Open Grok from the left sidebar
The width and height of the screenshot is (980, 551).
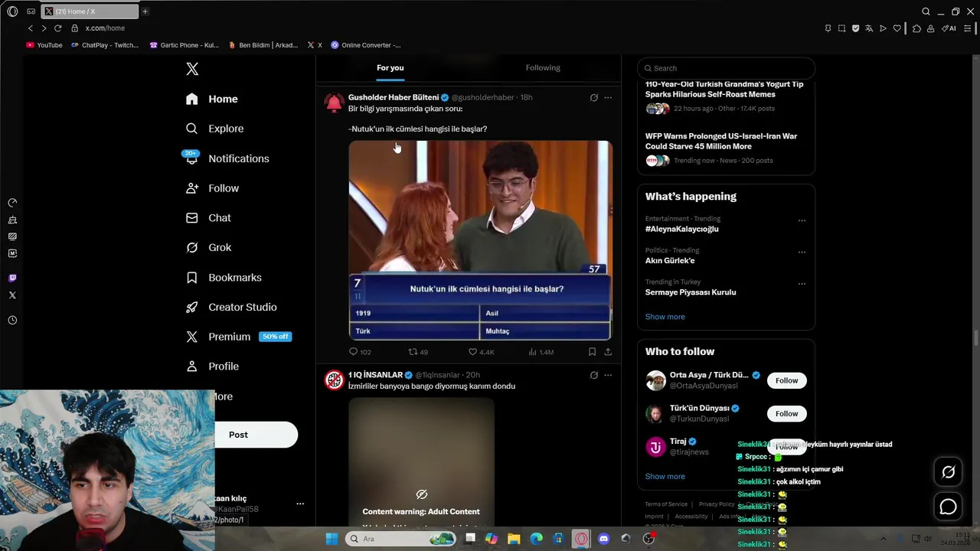click(x=209, y=247)
